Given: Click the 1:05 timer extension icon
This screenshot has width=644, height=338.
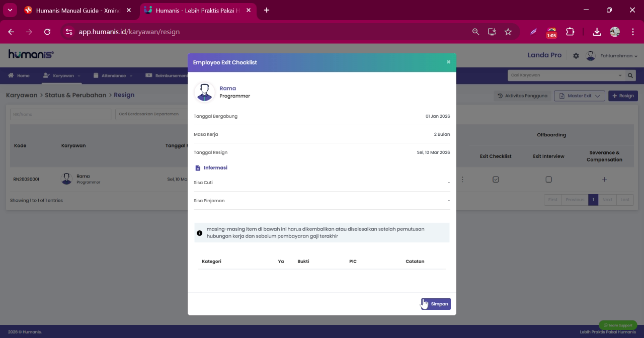Looking at the screenshot, I should pyautogui.click(x=551, y=33).
